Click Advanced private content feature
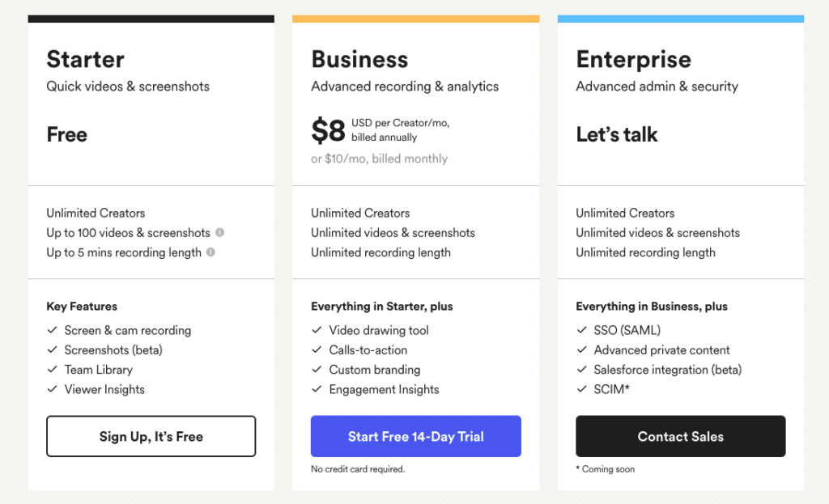The height and width of the screenshot is (504, 829). 661,349
